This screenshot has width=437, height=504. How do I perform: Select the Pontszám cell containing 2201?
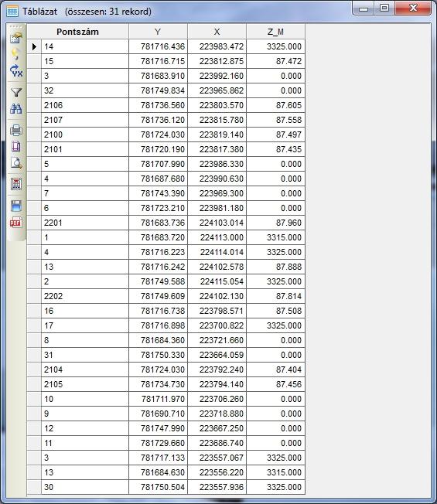click(x=85, y=223)
